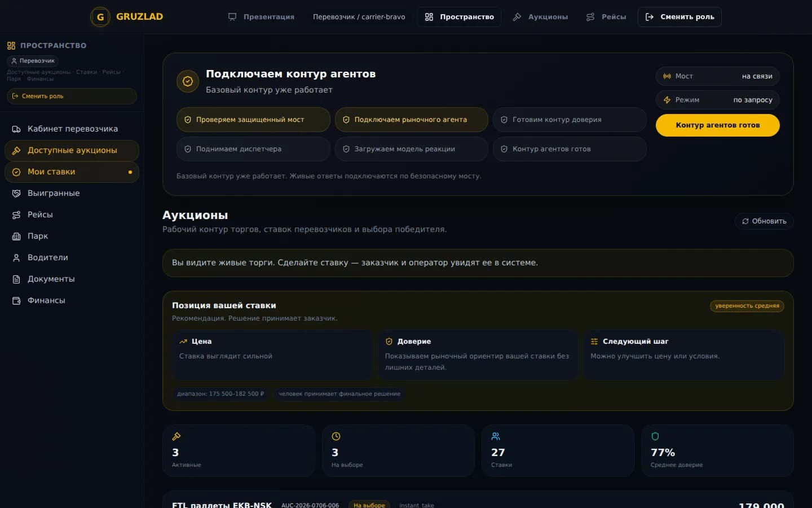The width and height of the screenshot is (812, 508).
Task: Click the Парк sidebar icon
Action: (16, 236)
